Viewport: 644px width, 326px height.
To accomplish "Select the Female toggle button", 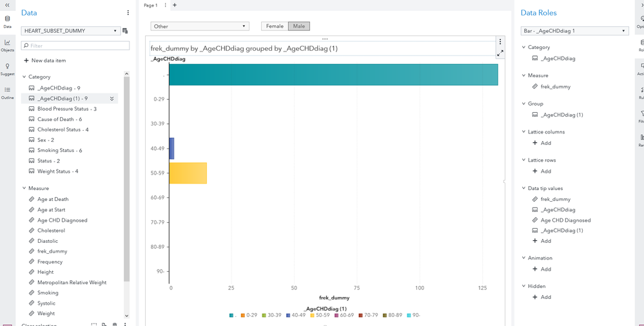I will [275, 26].
